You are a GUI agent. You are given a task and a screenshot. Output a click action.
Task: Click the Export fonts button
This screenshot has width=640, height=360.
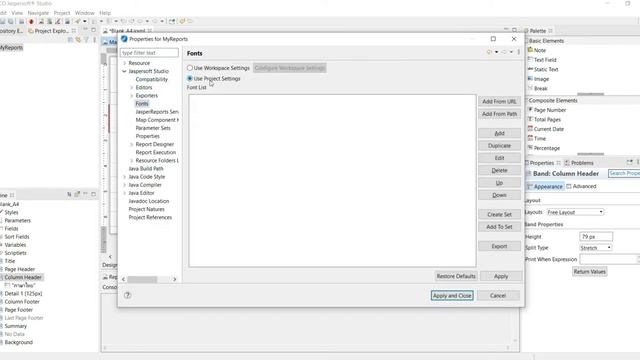click(x=499, y=246)
